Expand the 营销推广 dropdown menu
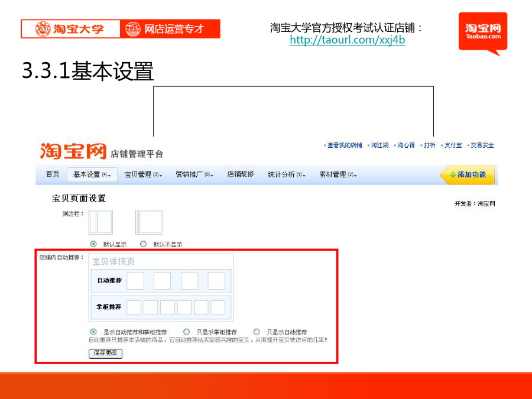The image size is (532, 399). coord(194,174)
